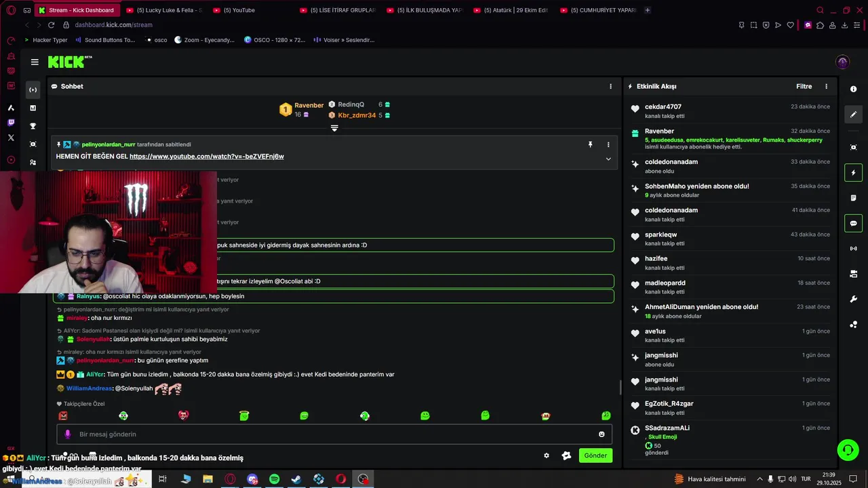Click the chat identity badge icon beside Gönder
Viewport: 868px width, 488px height.
(566, 455)
